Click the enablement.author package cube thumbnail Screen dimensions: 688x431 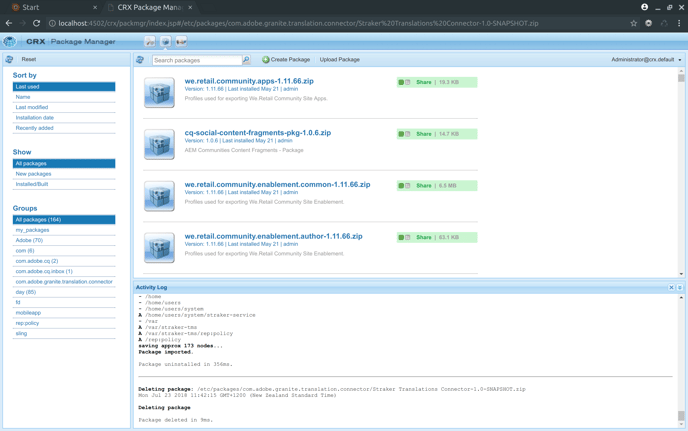coord(159,248)
